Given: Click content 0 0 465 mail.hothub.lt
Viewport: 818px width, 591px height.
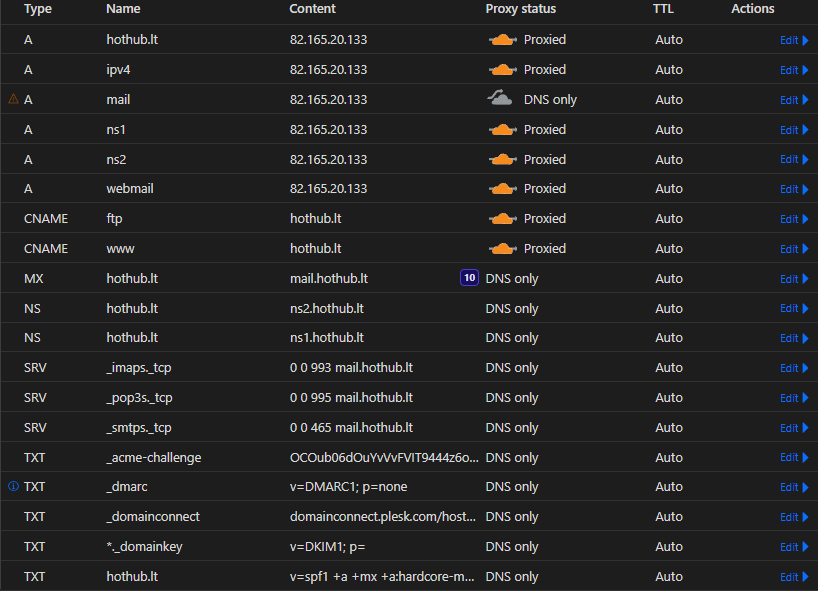Looking at the screenshot, I should tap(351, 428).
